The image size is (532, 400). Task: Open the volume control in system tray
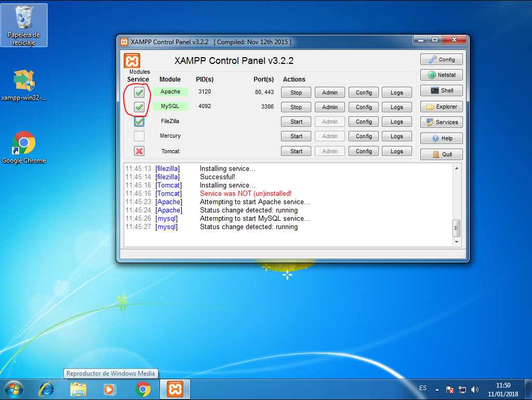475,389
